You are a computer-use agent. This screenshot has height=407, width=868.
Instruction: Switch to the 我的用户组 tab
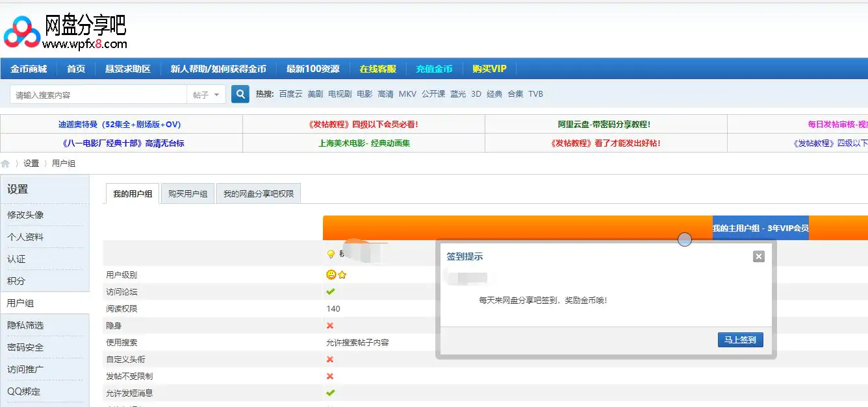tap(133, 193)
